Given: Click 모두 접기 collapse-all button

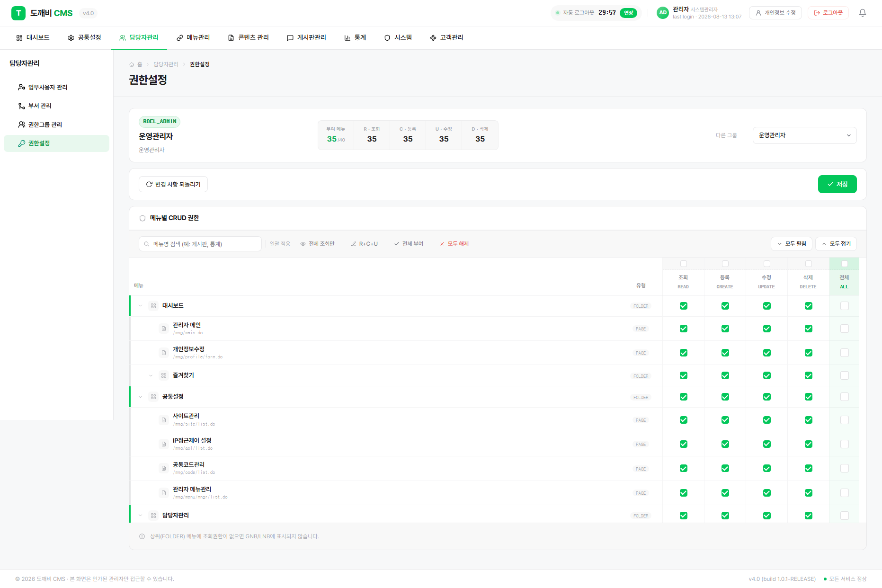Looking at the screenshot, I should 836,244.
